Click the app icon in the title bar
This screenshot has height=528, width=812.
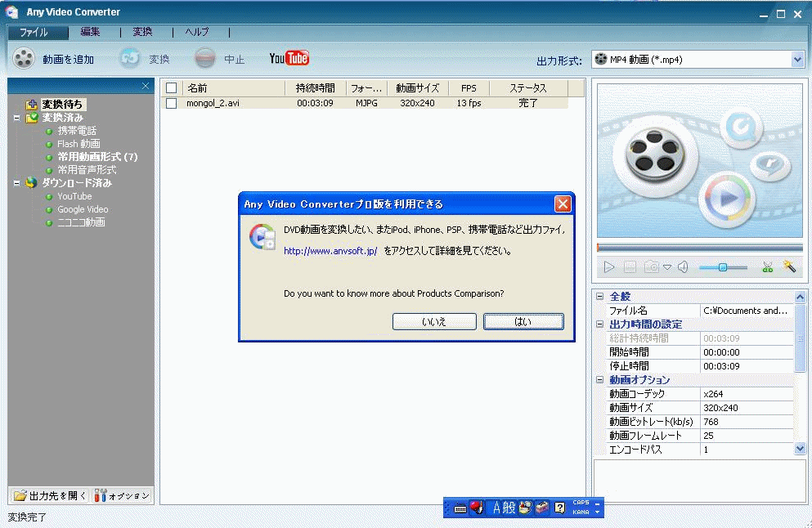coord(12,12)
